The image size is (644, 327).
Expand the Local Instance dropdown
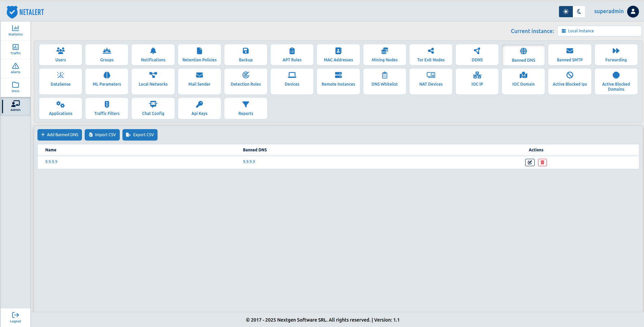point(599,31)
